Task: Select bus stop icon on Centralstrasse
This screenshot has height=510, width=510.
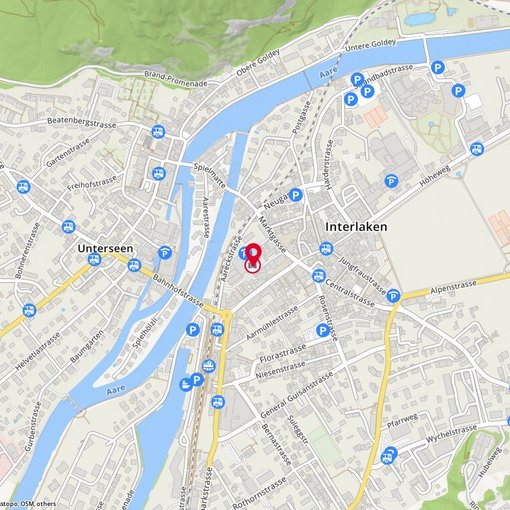Action: [319, 276]
